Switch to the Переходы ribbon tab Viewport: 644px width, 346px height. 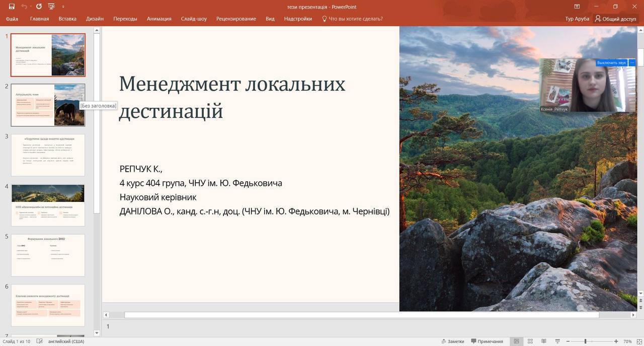[125, 19]
